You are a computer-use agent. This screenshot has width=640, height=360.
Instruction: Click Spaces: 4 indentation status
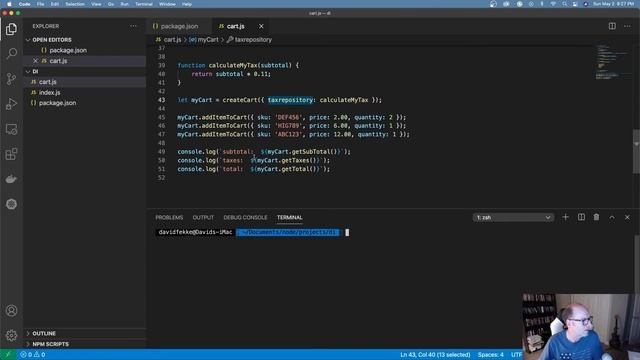point(491,355)
